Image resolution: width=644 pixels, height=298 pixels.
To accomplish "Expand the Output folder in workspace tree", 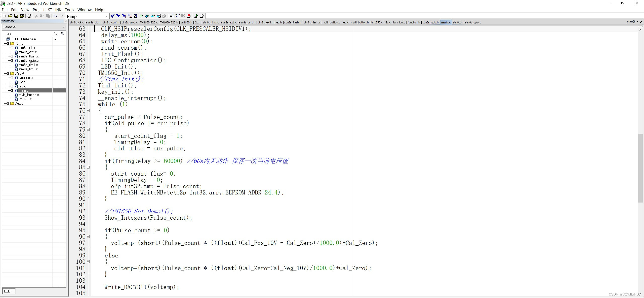I will (x=8, y=103).
